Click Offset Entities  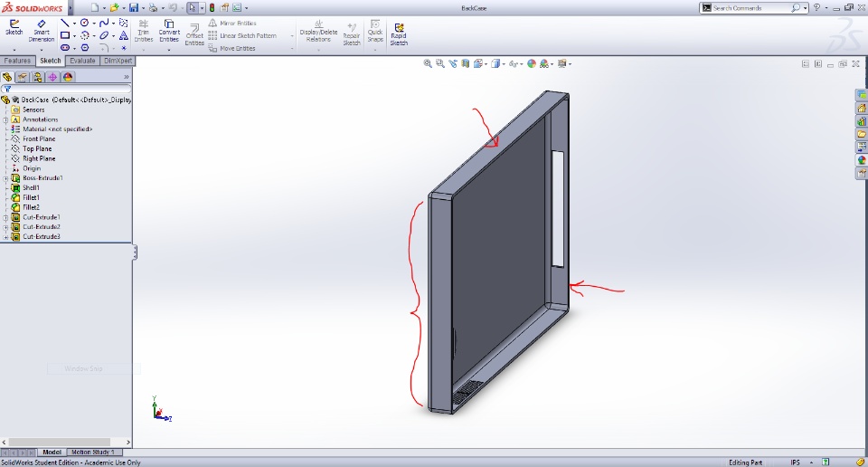pos(194,34)
